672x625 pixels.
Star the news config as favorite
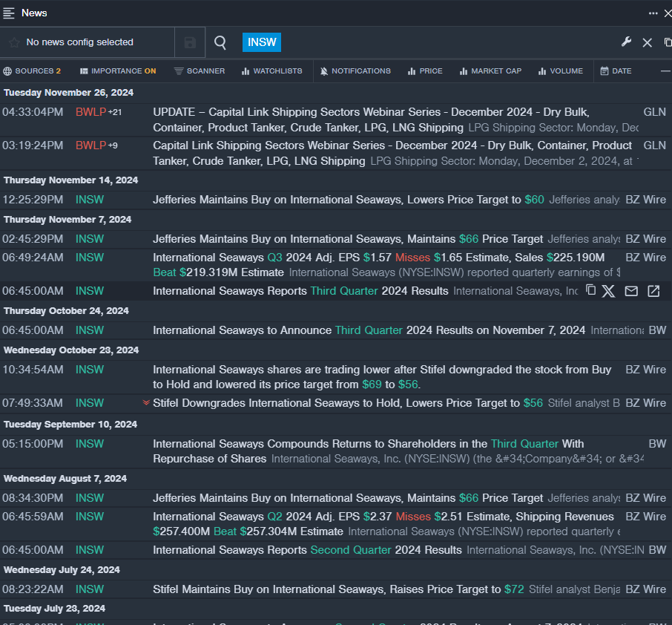coord(14,43)
